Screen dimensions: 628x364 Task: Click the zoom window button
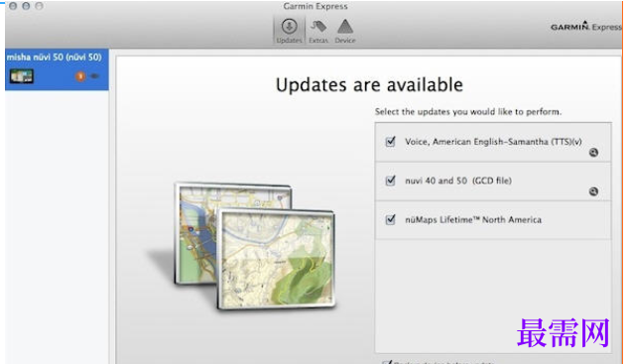(x=40, y=6)
